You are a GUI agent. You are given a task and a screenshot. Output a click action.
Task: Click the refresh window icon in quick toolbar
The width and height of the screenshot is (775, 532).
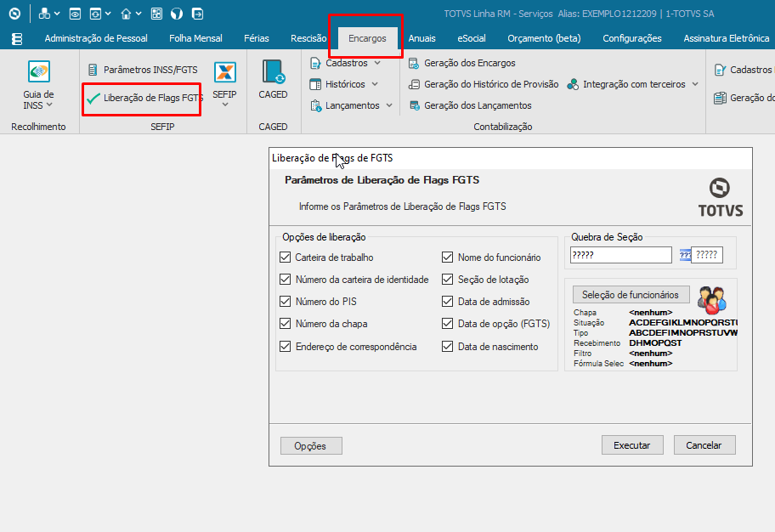tap(95, 14)
